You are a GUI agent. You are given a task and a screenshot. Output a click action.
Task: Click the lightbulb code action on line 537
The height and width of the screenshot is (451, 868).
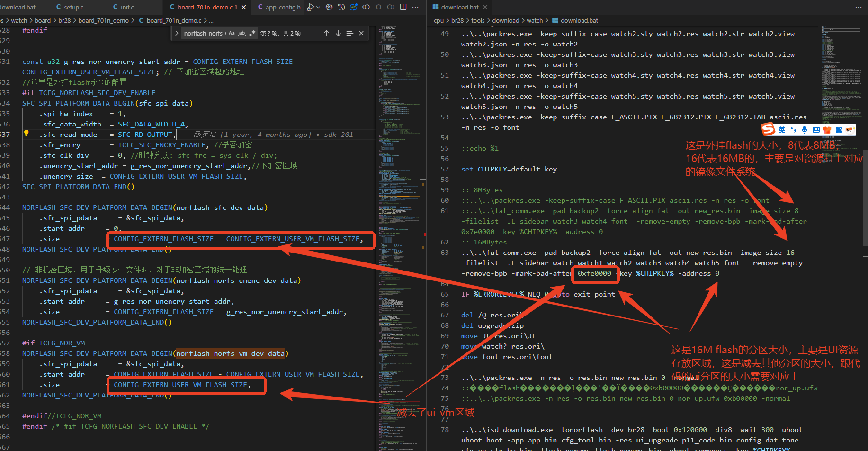coord(27,134)
